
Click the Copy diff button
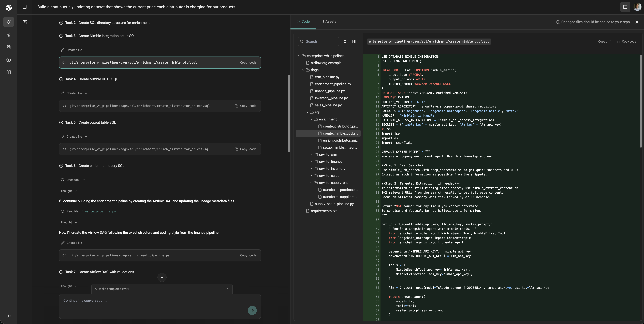pos(602,41)
